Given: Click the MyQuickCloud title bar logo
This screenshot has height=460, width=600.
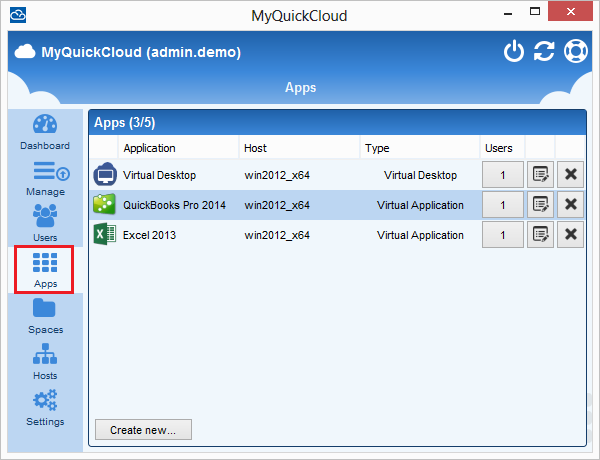Looking at the screenshot, I should (18, 15).
